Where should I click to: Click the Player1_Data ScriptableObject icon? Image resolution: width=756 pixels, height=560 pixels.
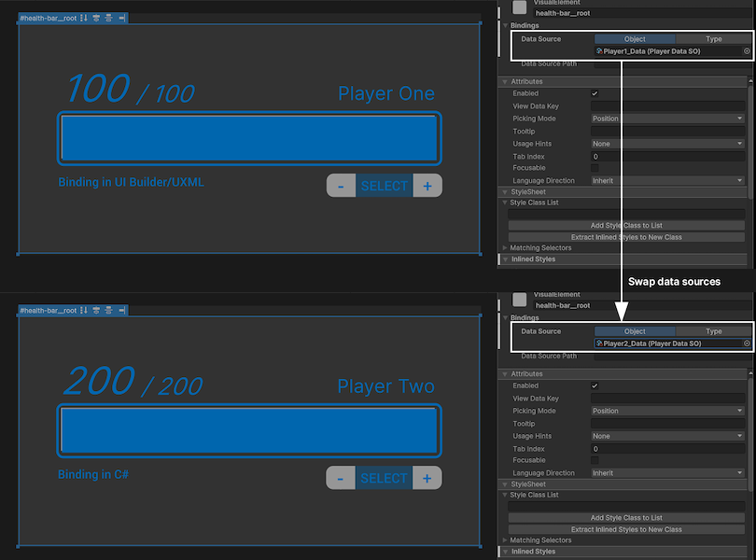(600, 51)
